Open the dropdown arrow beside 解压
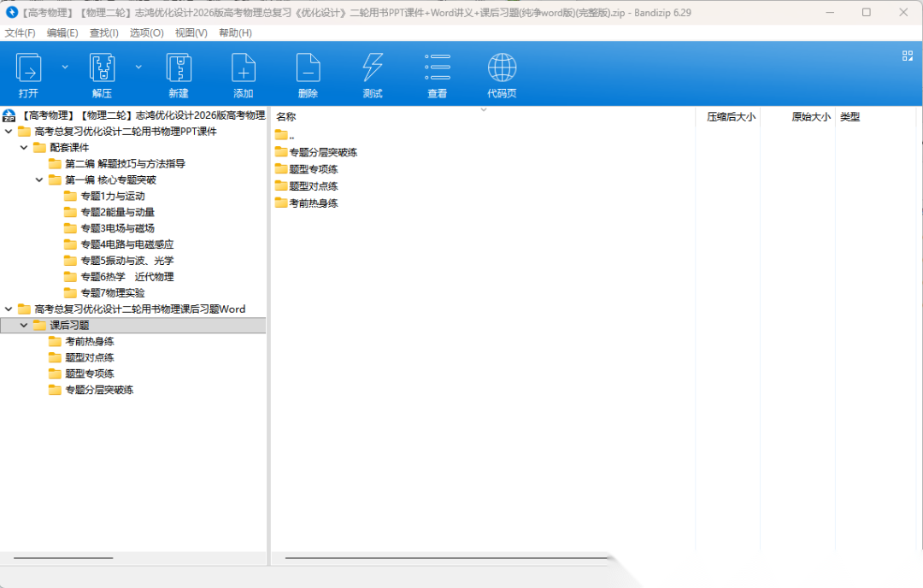This screenshot has width=923, height=588. point(138,67)
